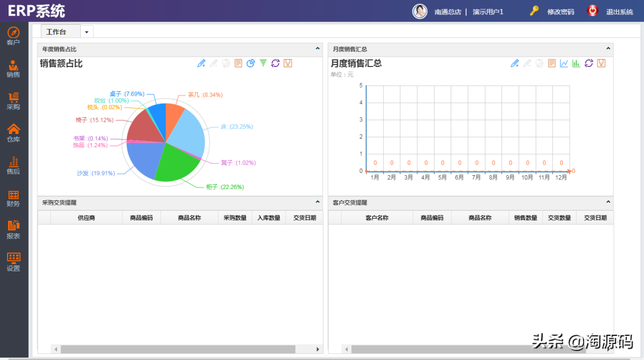Click greyed mark-undo pencil on 月度销售汇总 chart
The image size is (644, 360).
(527, 63)
